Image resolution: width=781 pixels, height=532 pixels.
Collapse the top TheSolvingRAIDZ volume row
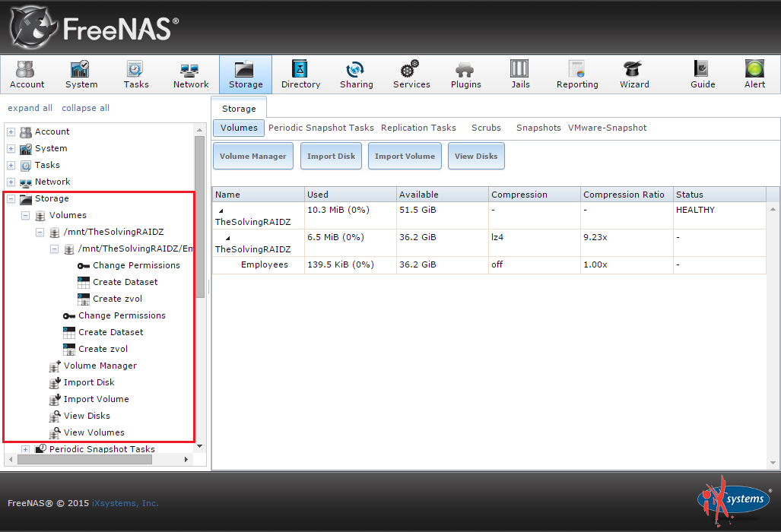pyautogui.click(x=221, y=211)
